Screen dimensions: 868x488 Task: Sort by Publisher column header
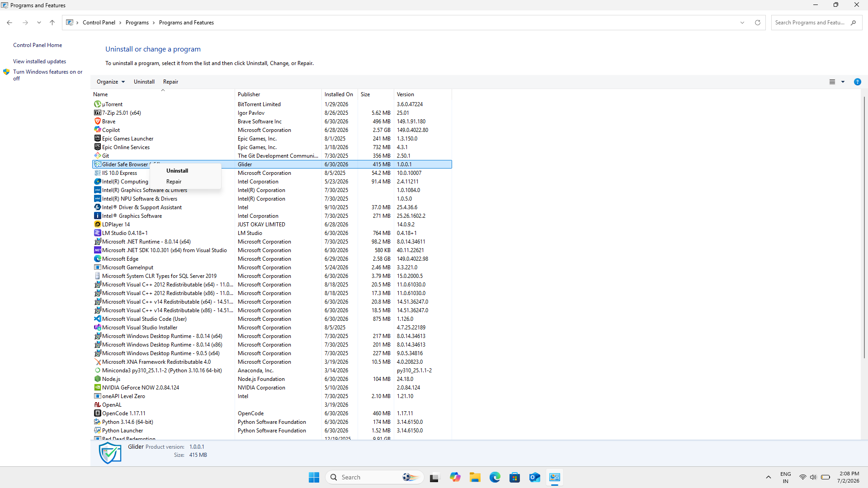[278, 94]
